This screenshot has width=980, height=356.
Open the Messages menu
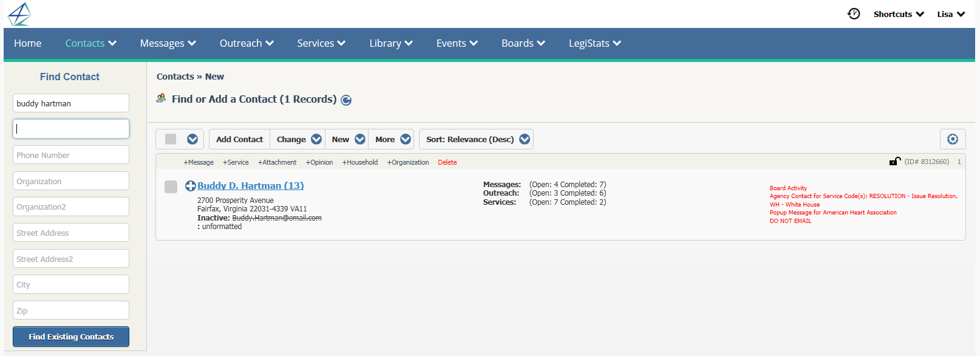(x=168, y=43)
